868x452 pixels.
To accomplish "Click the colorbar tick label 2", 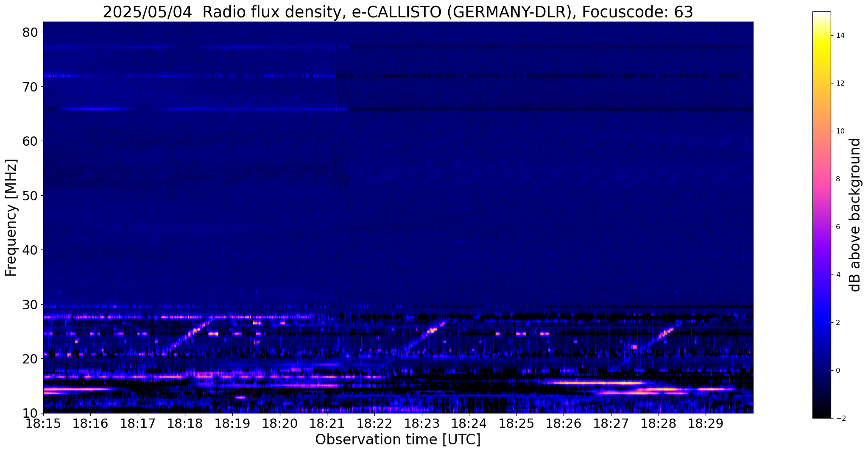I will tap(837, 323).
